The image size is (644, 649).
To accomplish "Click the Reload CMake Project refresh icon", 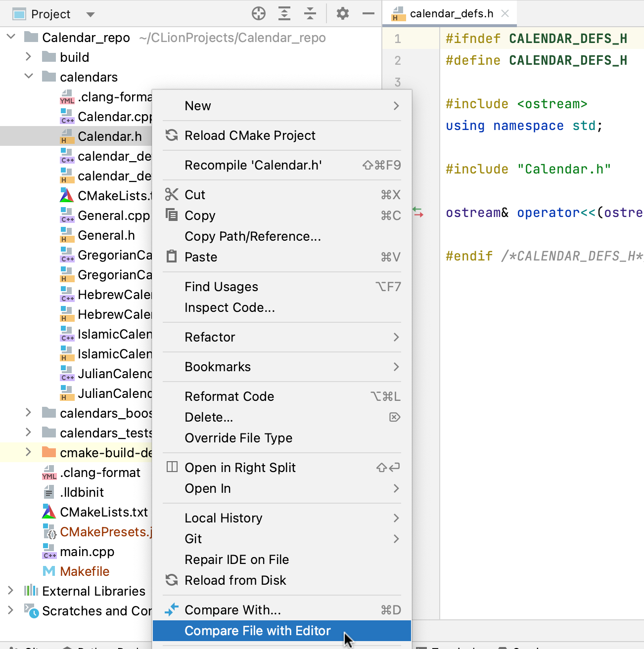I will tap(171, 135).
